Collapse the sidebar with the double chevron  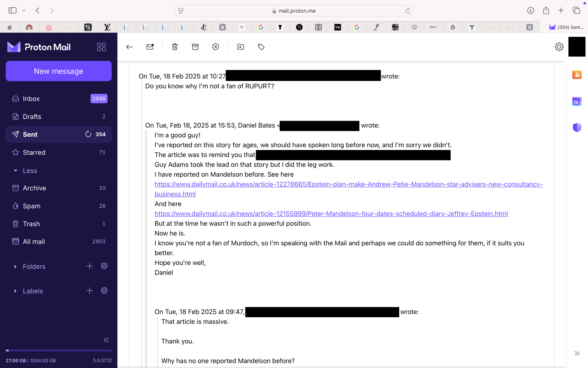pyautogui.click(x=106, y=340)
